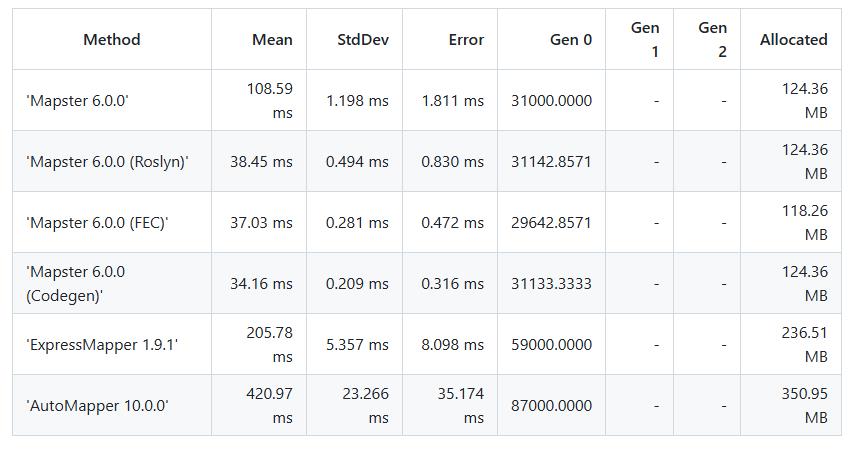Screen dimensions: 849x450
Task: Click the Gen 1 column header
Action: (x=645, y=40)
